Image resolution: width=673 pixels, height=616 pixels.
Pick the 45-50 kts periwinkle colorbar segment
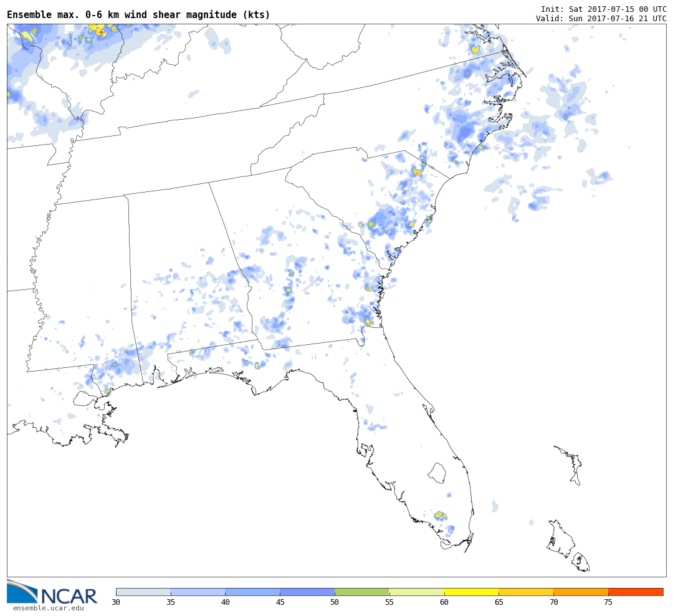(x=307, y=592)
